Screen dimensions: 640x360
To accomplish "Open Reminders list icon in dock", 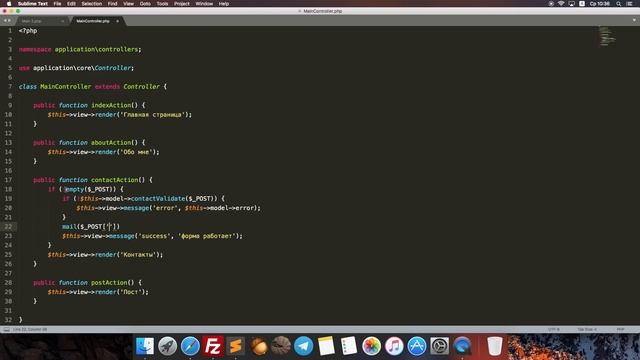I will pos(349,346).
